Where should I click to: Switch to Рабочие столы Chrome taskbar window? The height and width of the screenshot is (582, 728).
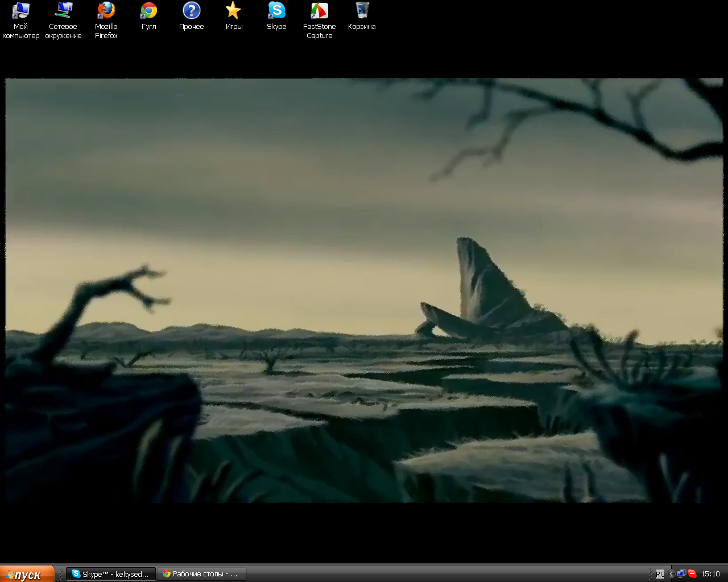(202, 574)
